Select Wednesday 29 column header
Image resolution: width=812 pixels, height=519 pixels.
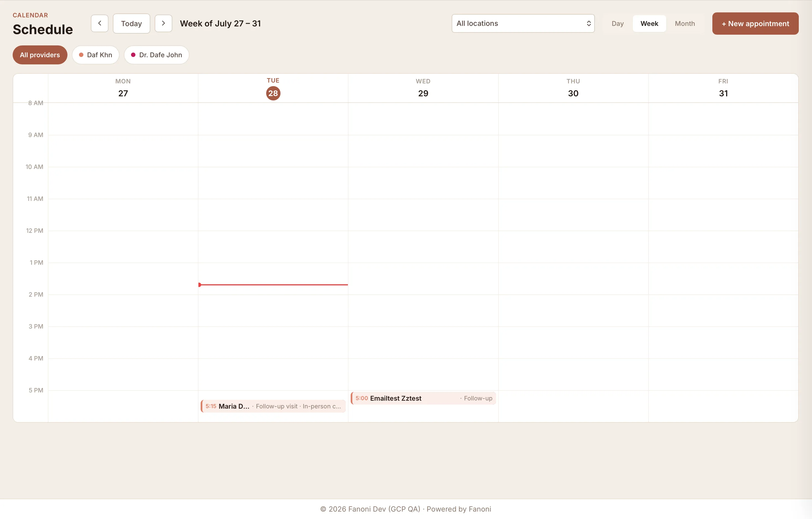[423, 88]
